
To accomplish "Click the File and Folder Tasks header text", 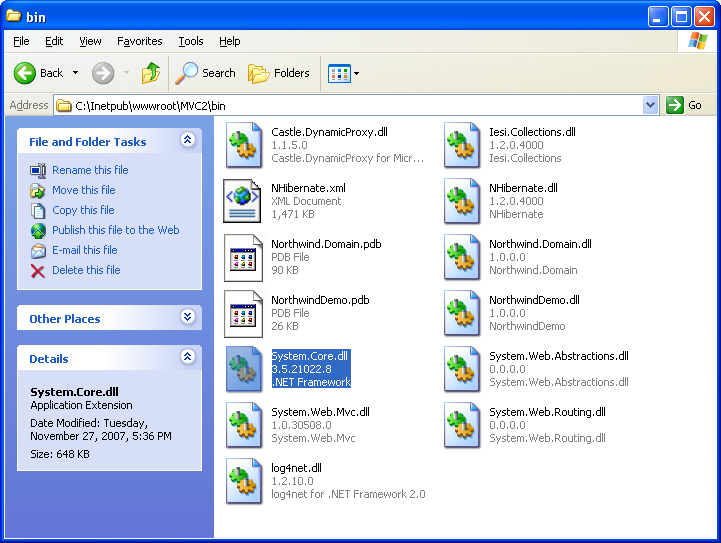I will 87,142.
